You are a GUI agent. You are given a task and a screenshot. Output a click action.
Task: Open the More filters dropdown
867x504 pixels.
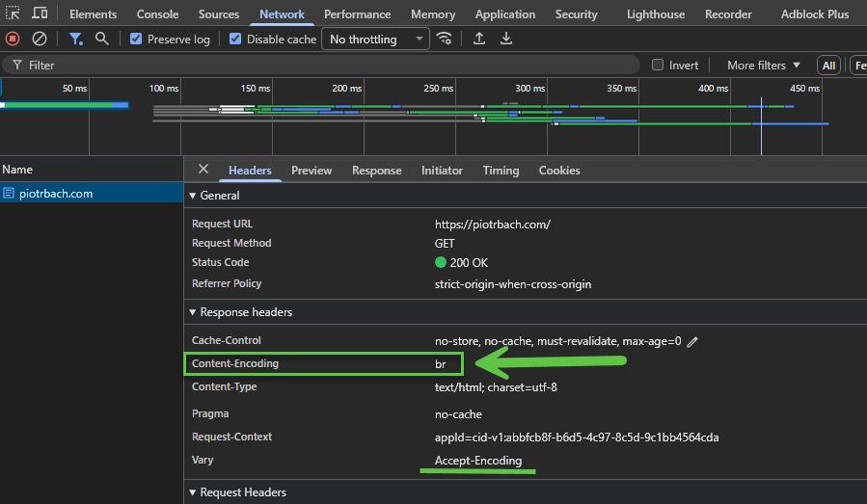click(x=763, y=66)
